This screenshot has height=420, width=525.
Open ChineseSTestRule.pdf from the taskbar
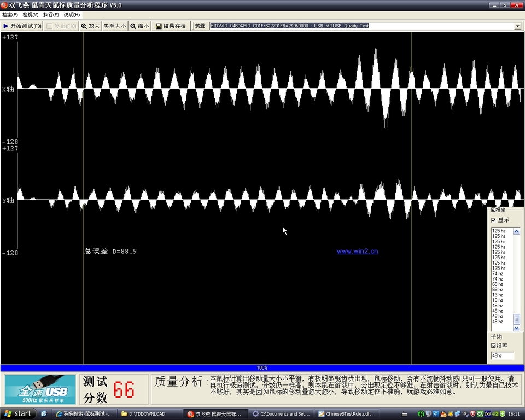[x=347, y=414]
